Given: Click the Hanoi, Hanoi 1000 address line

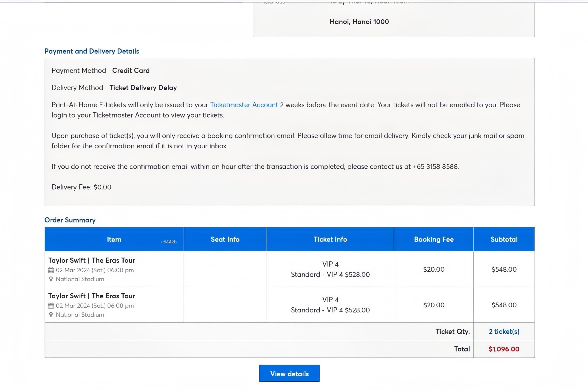Looking at the screenshot, I should [359, 22].
